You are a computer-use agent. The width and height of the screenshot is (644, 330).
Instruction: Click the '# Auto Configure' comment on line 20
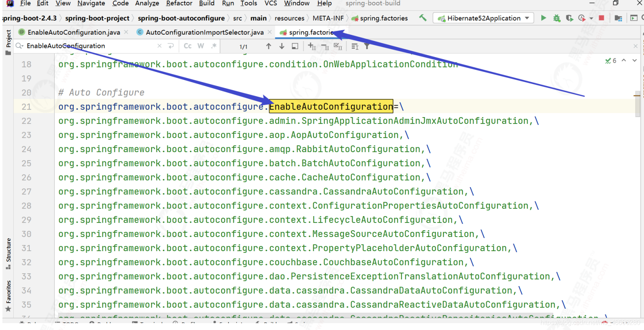[x=101, y=93]
